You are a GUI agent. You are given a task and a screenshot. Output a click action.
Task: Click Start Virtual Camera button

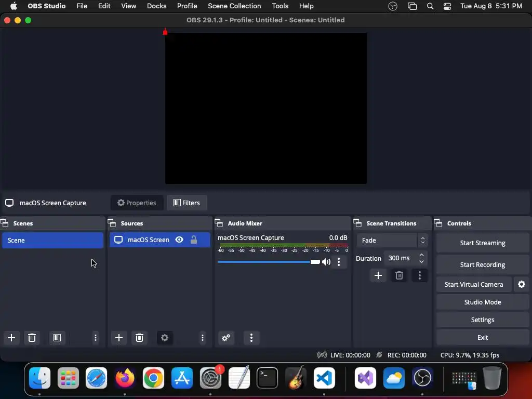click(474, 284)
